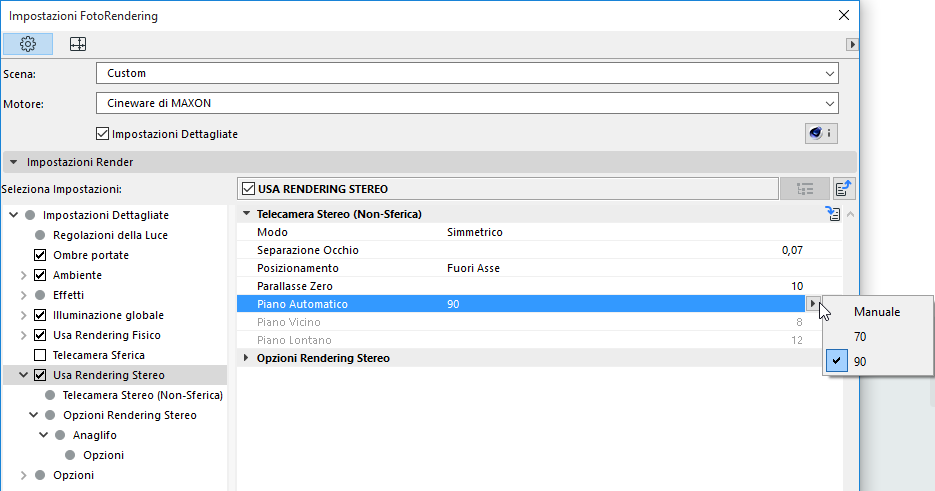Select Telecamera Stereo (Non-Sferica) tree item
Image resolution: width=935 pixels, height=491 pixels.
(143, 395)
